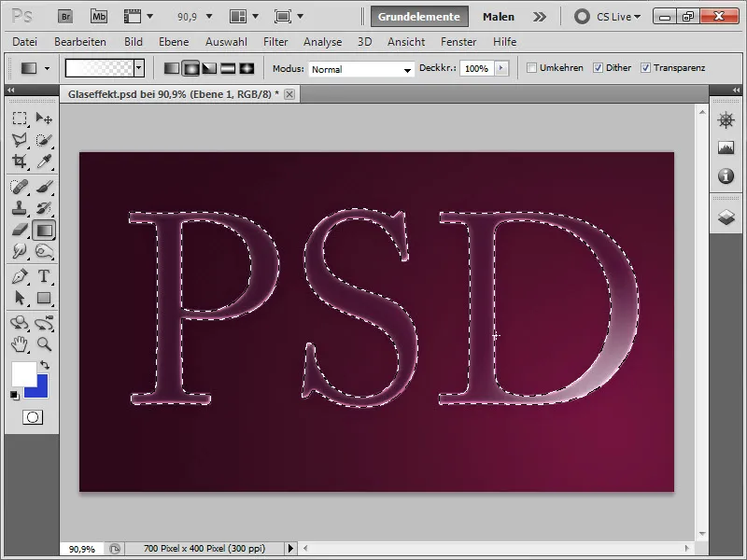This screenshot has width=747, height=560.
Task: Open the Filter menu
Action: click(275, 42)
